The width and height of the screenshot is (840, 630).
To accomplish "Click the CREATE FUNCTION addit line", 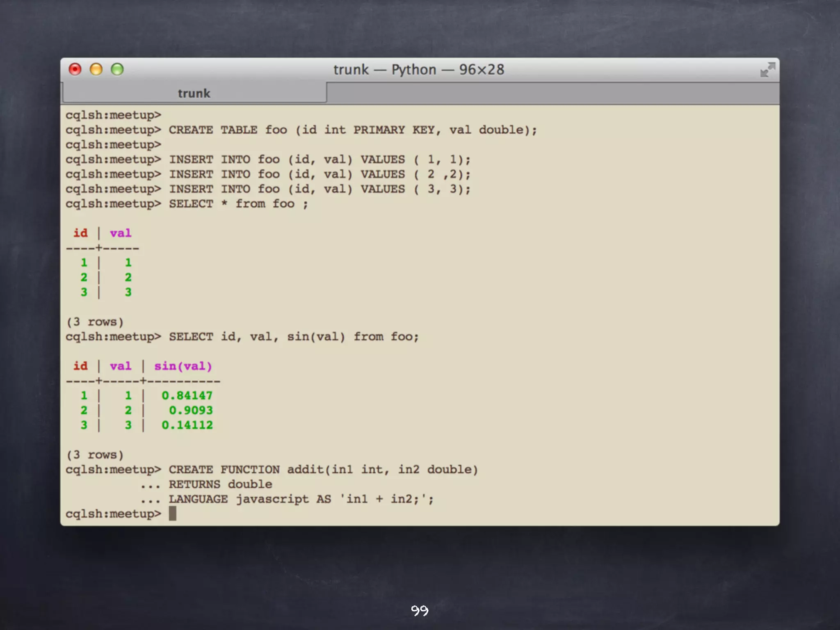I will click(x=323, y=469).
